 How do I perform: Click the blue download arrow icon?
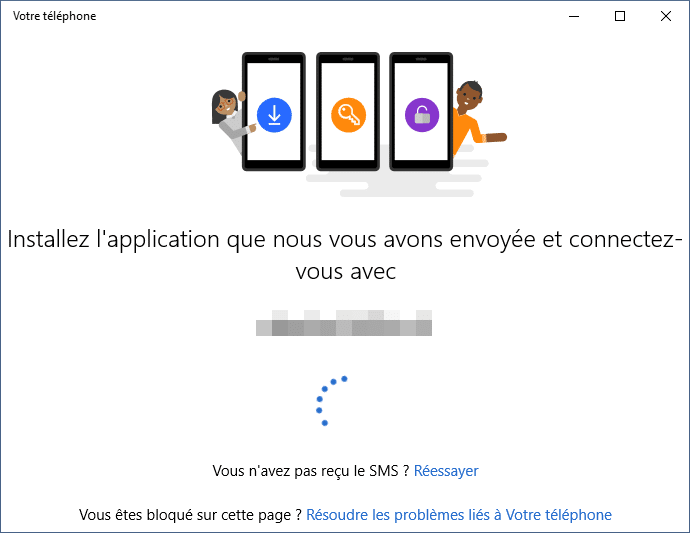point(274,115)
